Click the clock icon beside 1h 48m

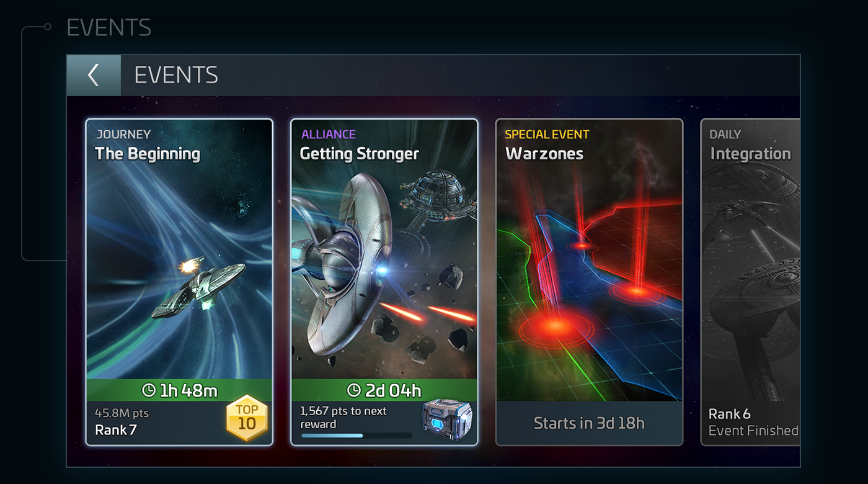point(149,390)
